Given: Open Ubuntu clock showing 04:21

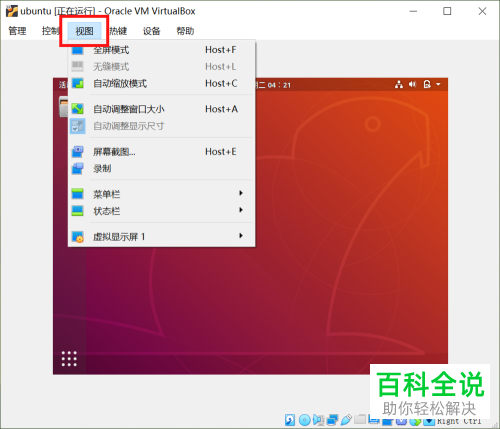Looking at the screenshot, I should tap(273, 85).
